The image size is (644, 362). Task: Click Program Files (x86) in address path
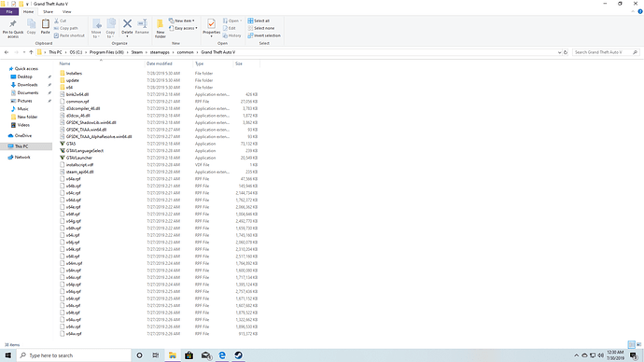tap(106, 52)
